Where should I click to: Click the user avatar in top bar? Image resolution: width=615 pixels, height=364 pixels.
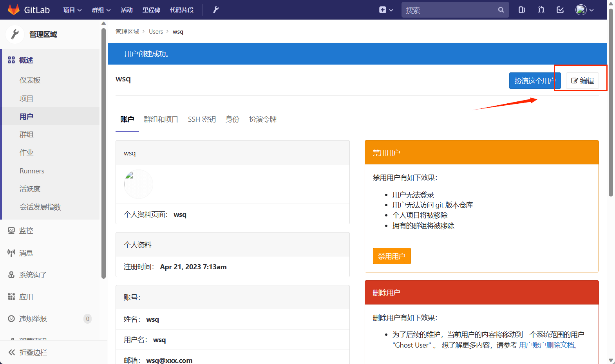click(x=581, y=10)
